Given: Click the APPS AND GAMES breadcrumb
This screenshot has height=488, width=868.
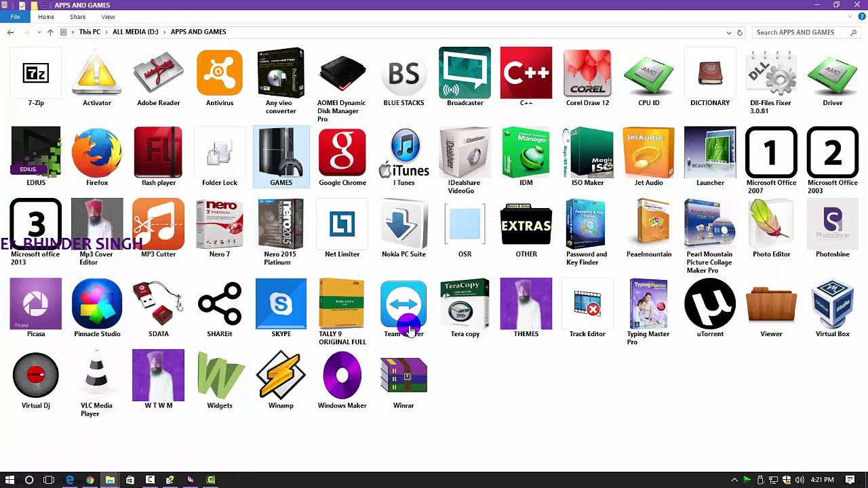Looking at the screenshot, I should tap(198, 32).
